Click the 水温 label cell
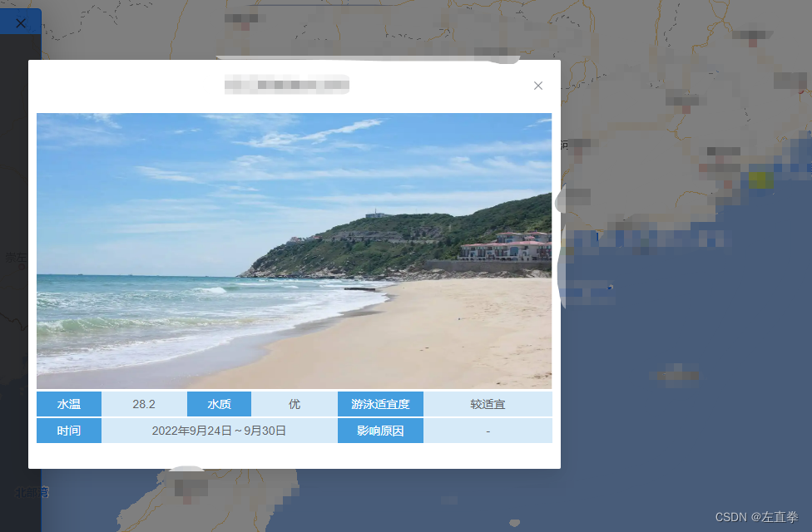Viewport: 812px width, 532px height. click(x=69, y=404)
